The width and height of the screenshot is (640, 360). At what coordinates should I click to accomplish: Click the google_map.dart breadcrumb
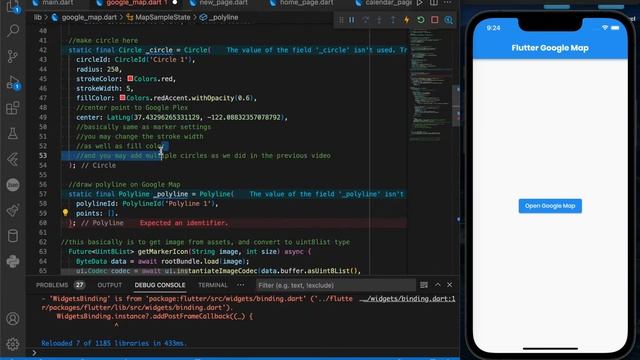(89, 18)
